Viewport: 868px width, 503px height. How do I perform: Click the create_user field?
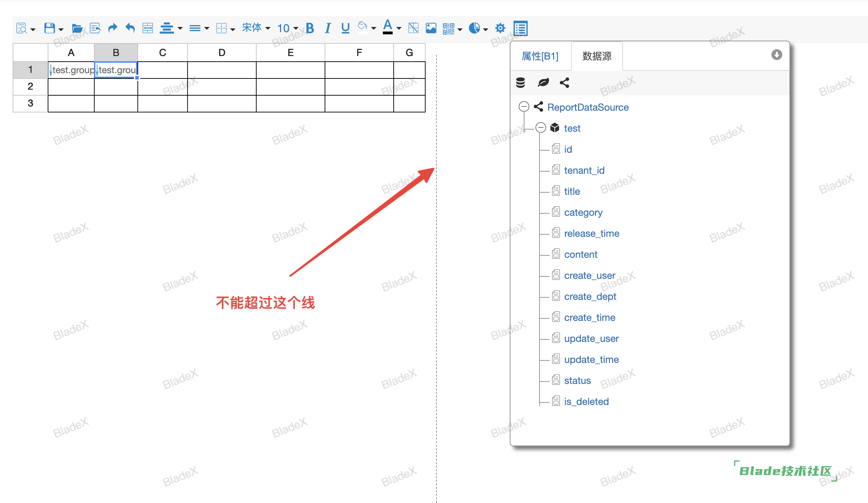pyautogui.click(x=590, y=275)
